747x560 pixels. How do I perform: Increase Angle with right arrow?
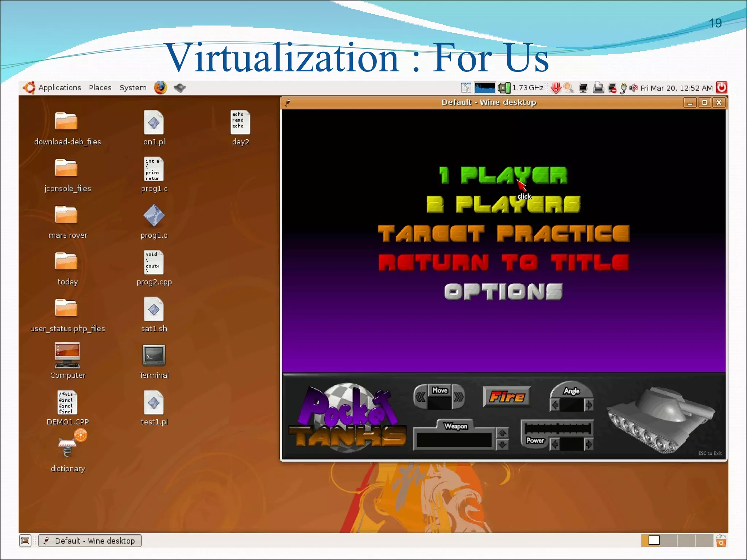coord(589,405)
